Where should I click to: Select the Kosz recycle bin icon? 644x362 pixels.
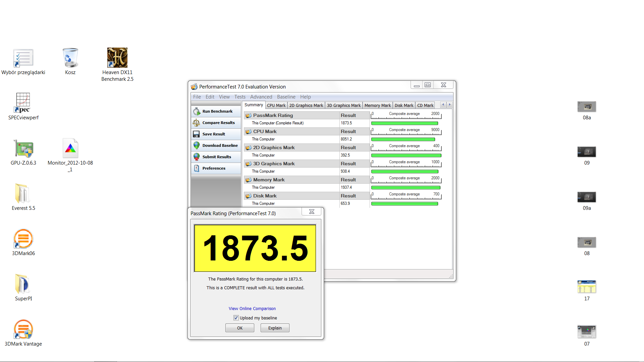pyautogui.click(x=70, y=58)
